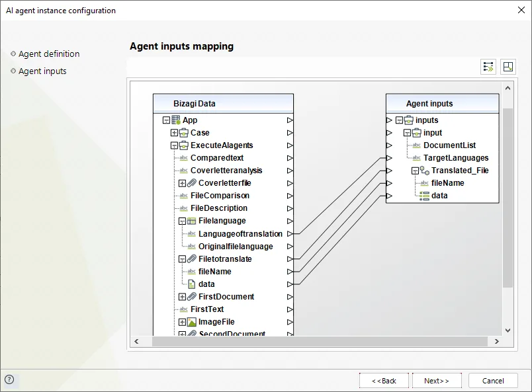Click the Back button
The height and width of the screenshot is (392, 532).
[384, 381]
